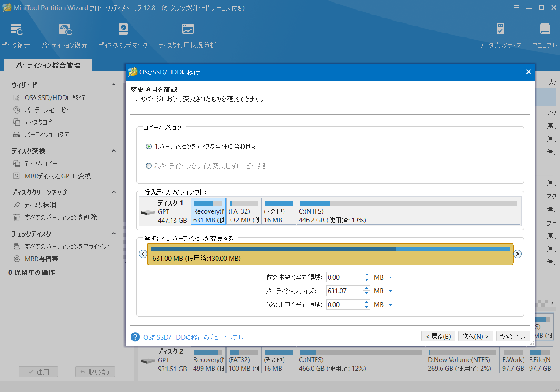The height and width of the screenshot is (392, 560).
Task: Click the Next (次へ) button
Action: tap(476, 337)
